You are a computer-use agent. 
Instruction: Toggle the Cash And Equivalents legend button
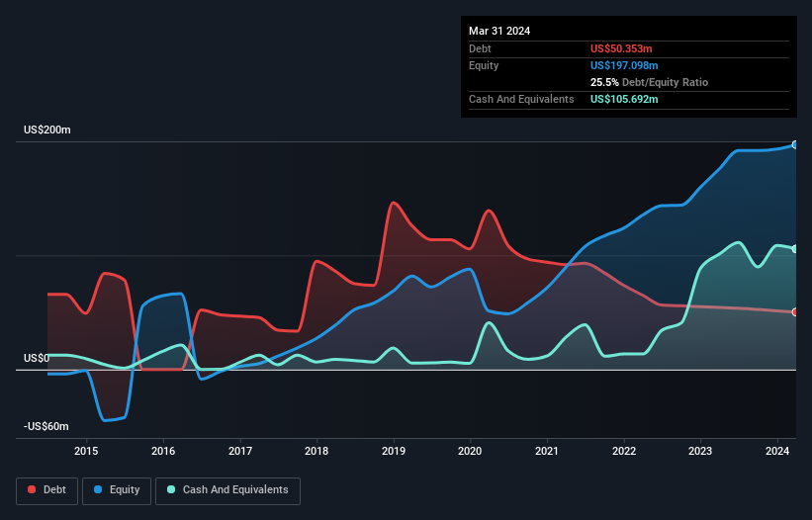[x=227, y=490]
